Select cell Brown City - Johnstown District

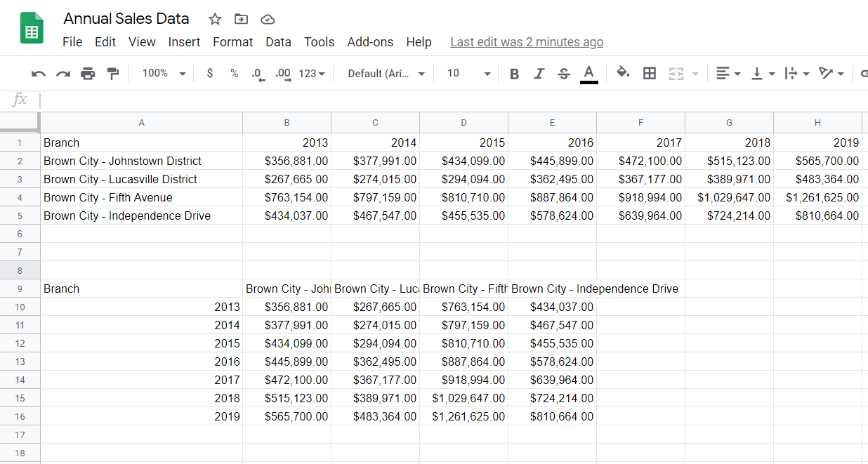pos(141,161)
